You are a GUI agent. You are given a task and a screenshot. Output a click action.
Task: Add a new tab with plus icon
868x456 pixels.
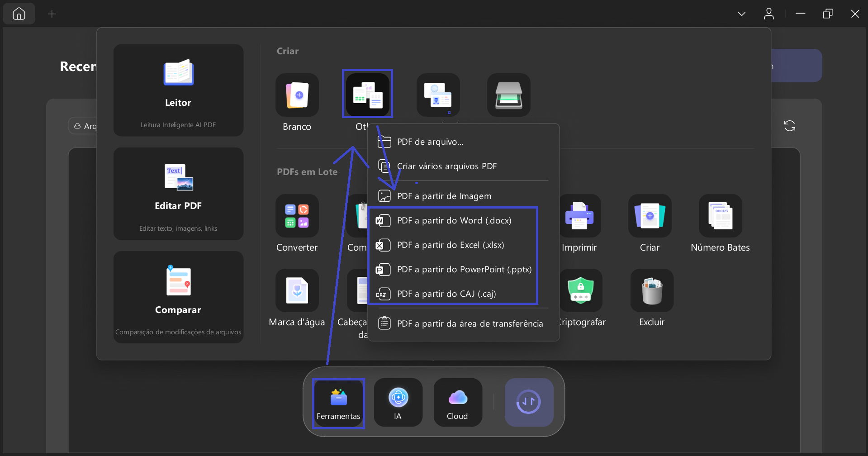[x=52, y=14]
